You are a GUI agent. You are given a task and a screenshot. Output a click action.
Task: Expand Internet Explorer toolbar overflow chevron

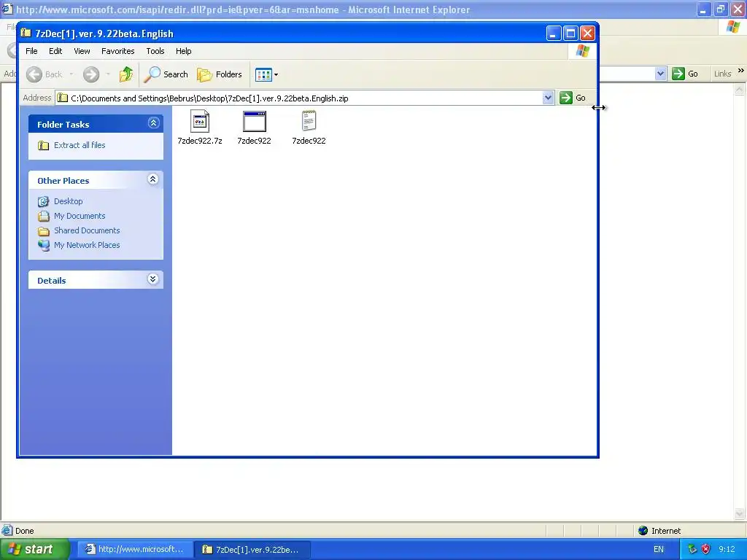point(741,71)
